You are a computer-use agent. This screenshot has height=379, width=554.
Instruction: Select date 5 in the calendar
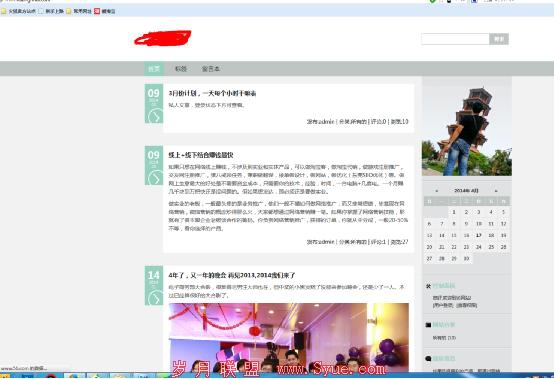(503, 212)
